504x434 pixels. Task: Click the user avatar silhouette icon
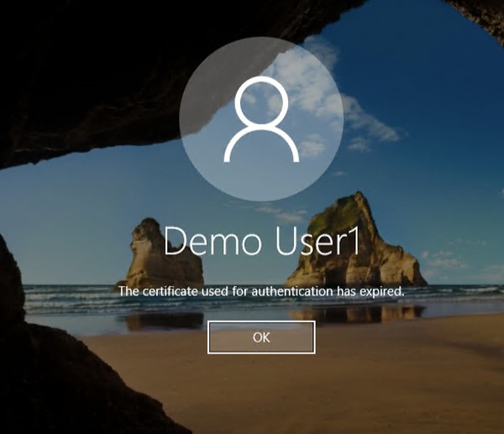pyautogui.click(x=261, y=121)
